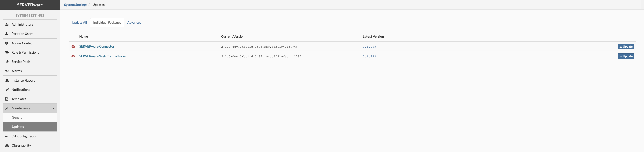Open the Alarms page
The height and width of the screenshot is (152, 644).
pyautogui.click(x=30, y=71)
